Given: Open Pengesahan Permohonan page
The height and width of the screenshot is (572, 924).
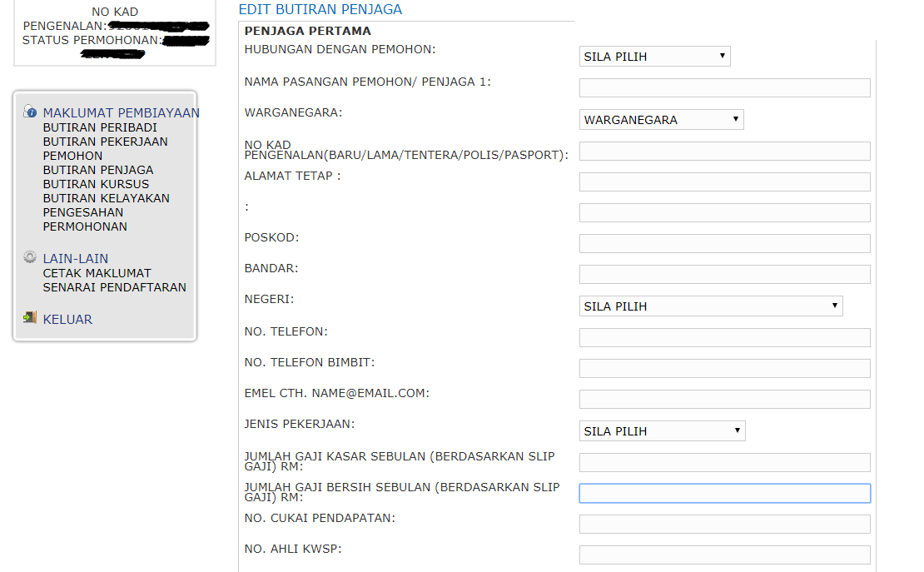Looking at the screenshot, I should tap(85, 219).
